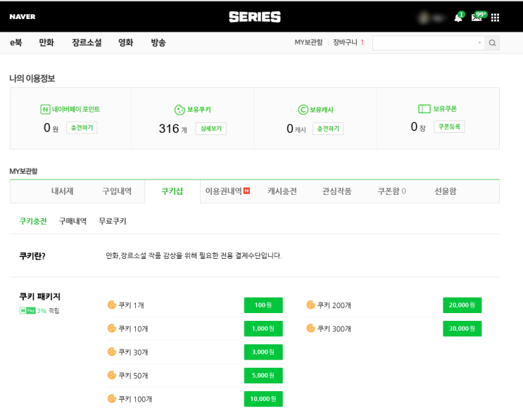The height and width of the screenshot is (420, 523).
Task: Click the 보유쿠키 cookie icon
Action: coord(179,110)
